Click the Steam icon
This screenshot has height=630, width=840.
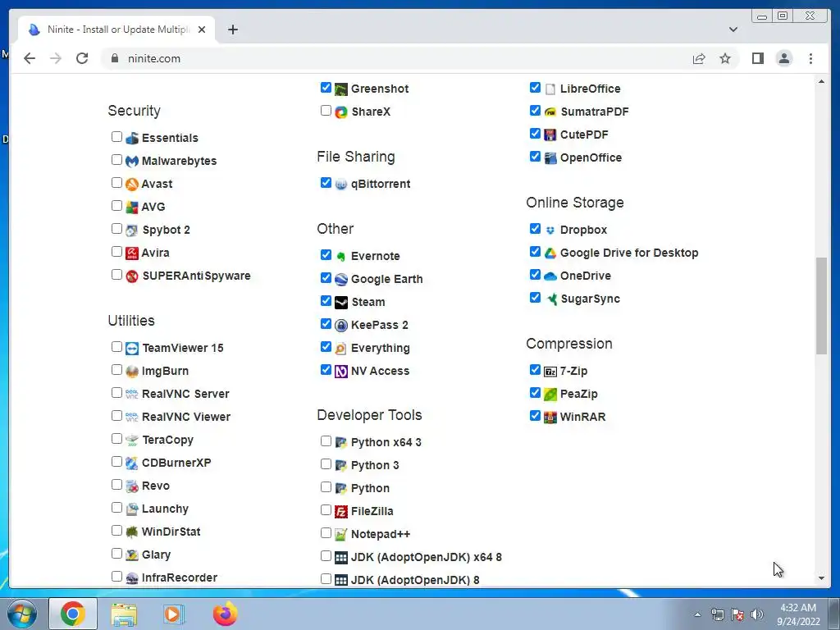point(341,303)
